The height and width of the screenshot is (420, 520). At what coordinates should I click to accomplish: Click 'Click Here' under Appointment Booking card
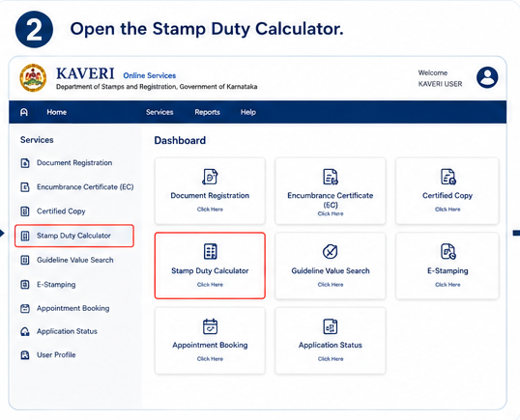[210, 359]
